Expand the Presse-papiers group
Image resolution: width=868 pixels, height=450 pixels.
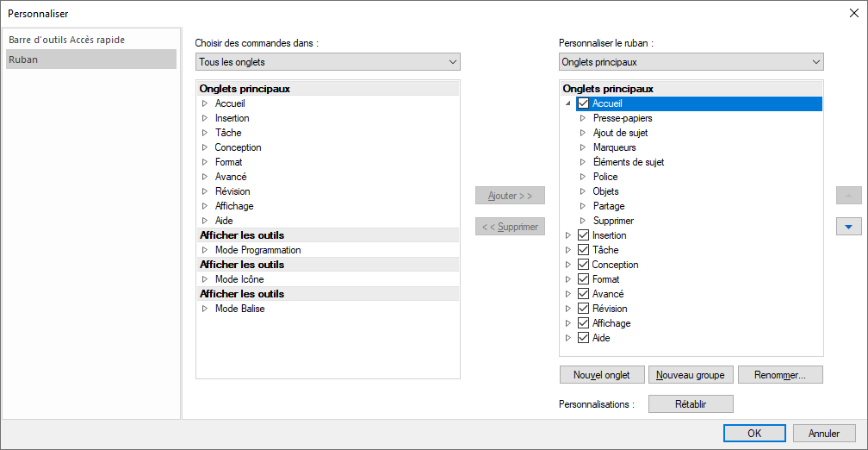(583, 118)
